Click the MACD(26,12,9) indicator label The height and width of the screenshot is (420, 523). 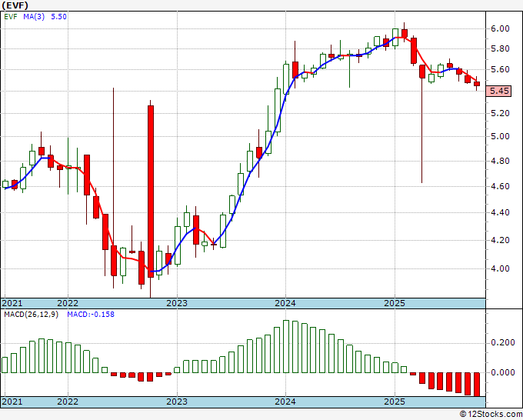[31, 315]
